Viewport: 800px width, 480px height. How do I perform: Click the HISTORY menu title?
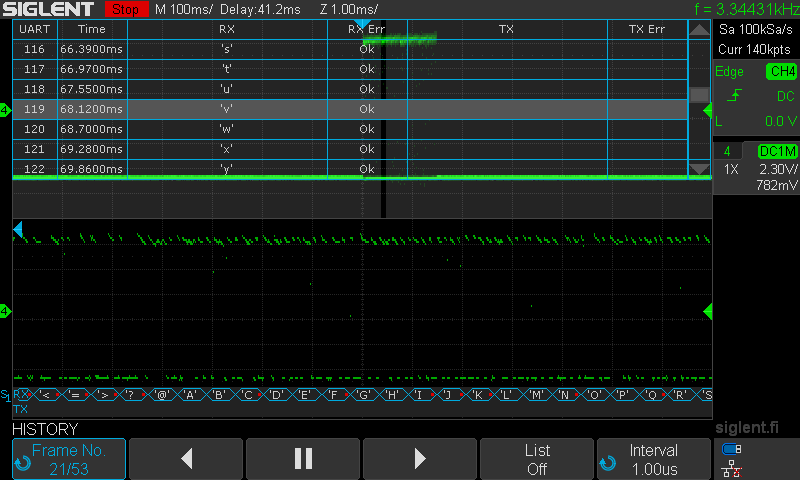point(45,429)
